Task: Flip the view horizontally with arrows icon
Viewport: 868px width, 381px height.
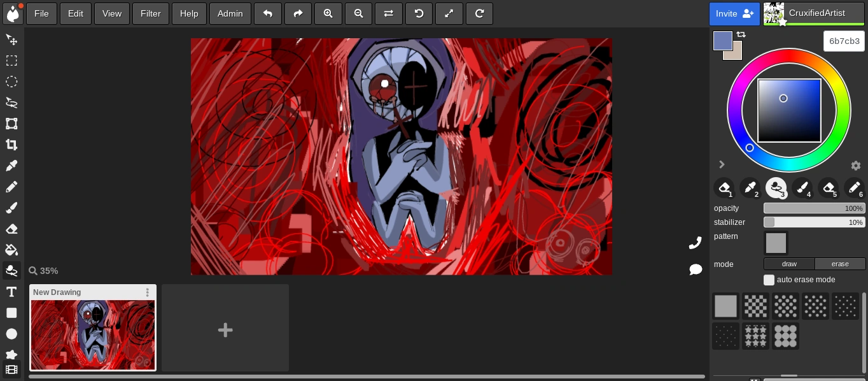Action: point(389,13)
